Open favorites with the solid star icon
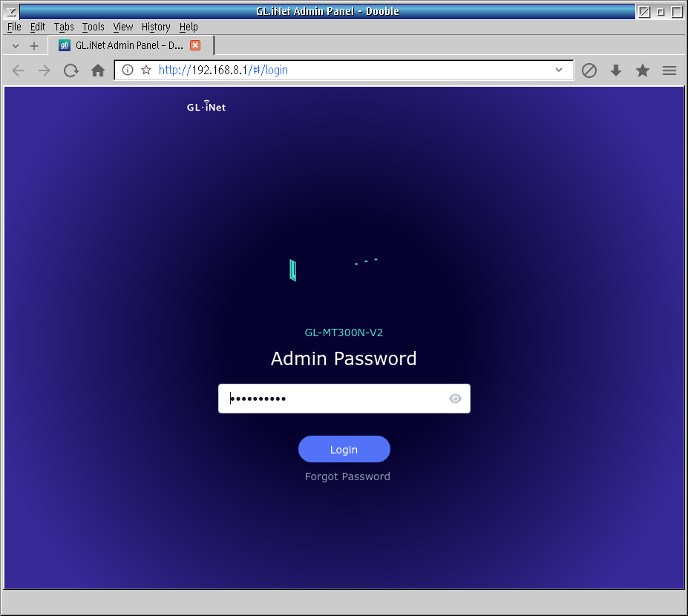This screenshot has width=688, height=616. point(643,71)
